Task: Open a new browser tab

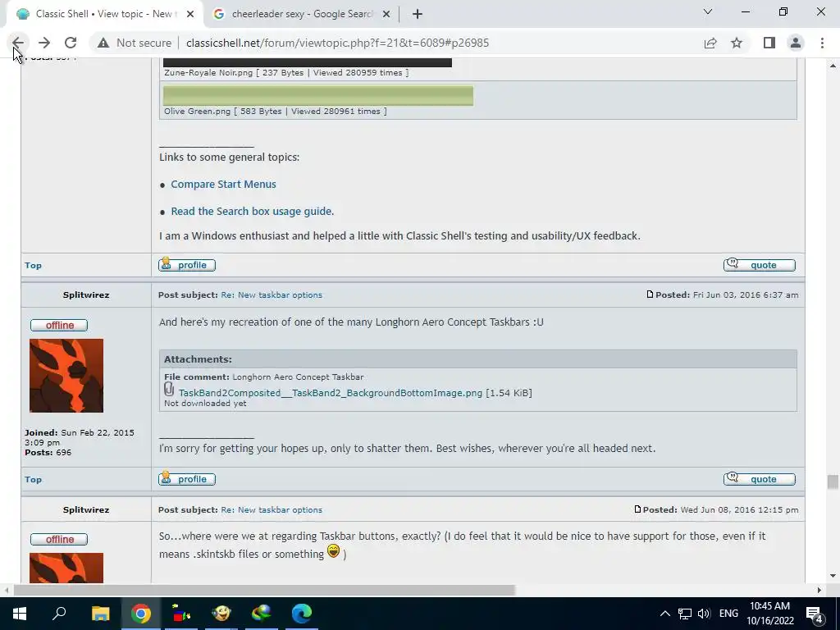Action: pos(418,14)
